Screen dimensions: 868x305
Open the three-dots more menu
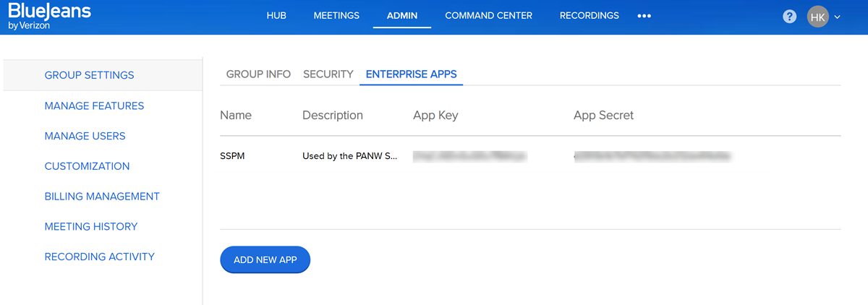click(644, 16)
